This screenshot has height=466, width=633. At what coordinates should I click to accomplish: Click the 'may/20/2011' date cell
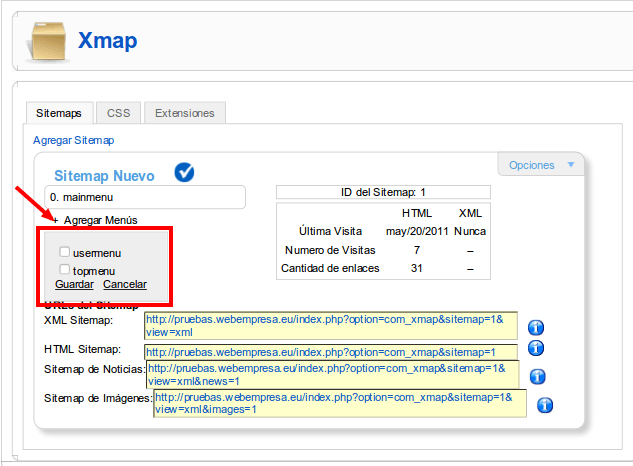[417, 231]
